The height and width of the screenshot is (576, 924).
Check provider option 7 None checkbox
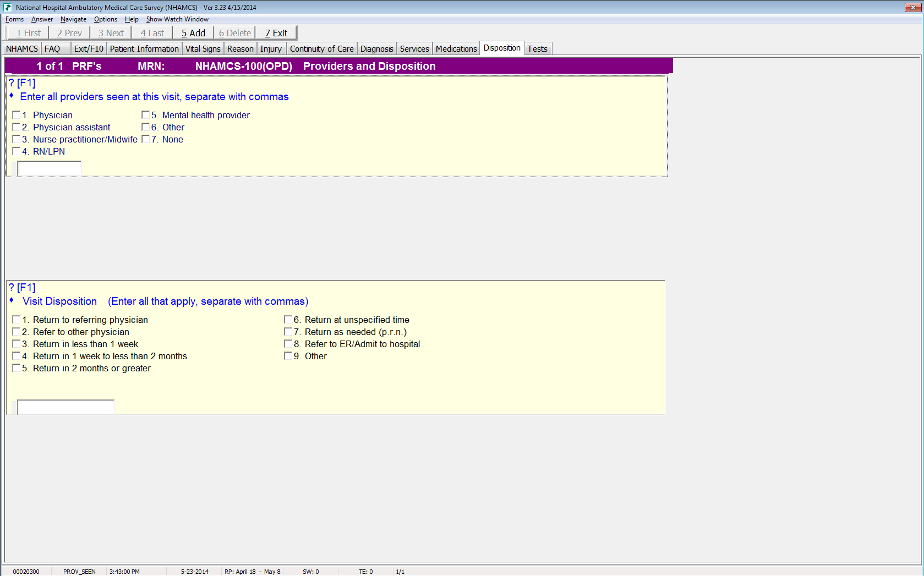point(146,139)
